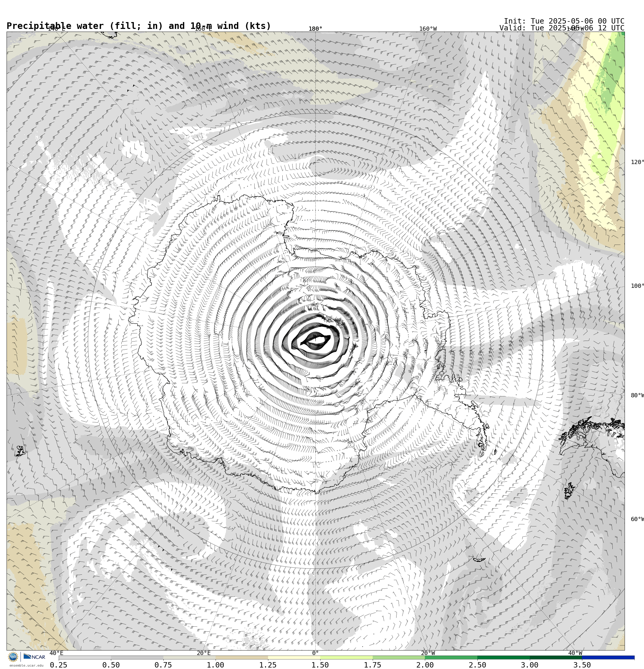Pick the medium gray 0.50–0.75 colorbar swatch

(x=137, y=657)
